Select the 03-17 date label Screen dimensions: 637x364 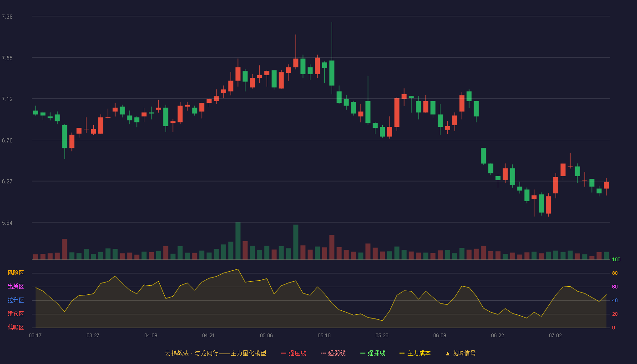click(35, 335)
